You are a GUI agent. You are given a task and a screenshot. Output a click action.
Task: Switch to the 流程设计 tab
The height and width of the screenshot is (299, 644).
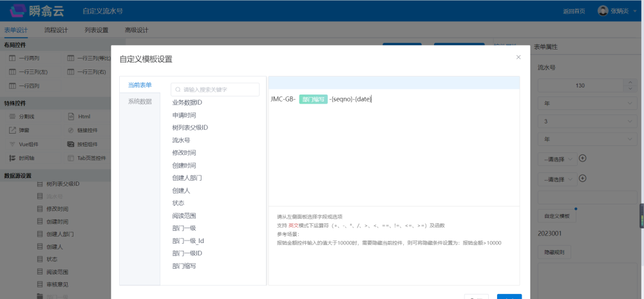pos(56,30)
